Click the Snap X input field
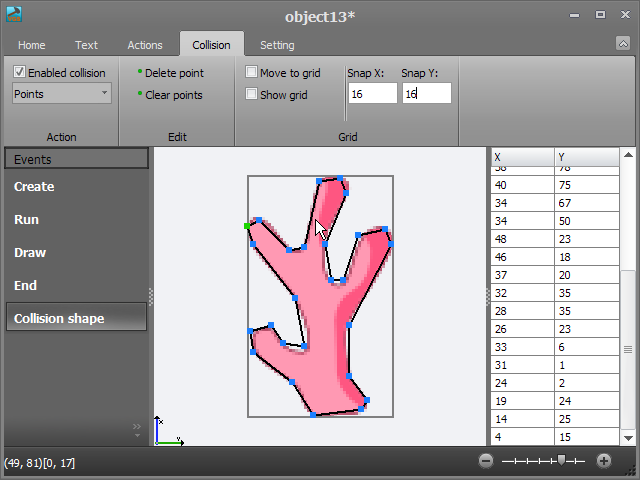The image size is (640, 480). click(x=372, y=93)
